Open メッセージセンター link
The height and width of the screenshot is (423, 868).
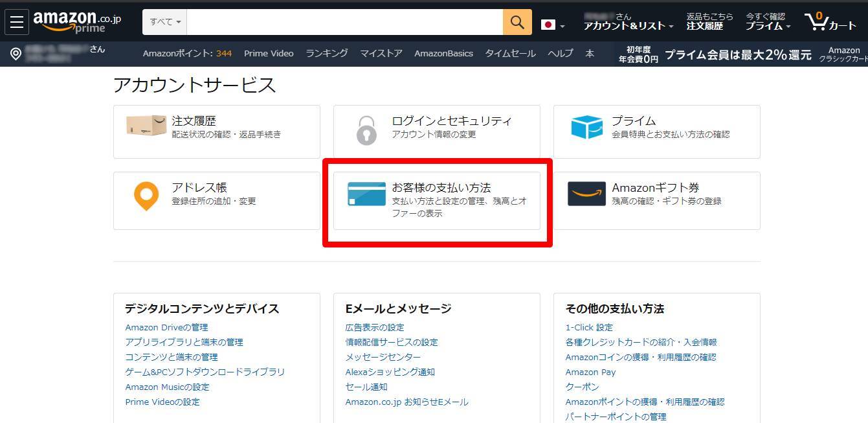(x=383, y=358)
